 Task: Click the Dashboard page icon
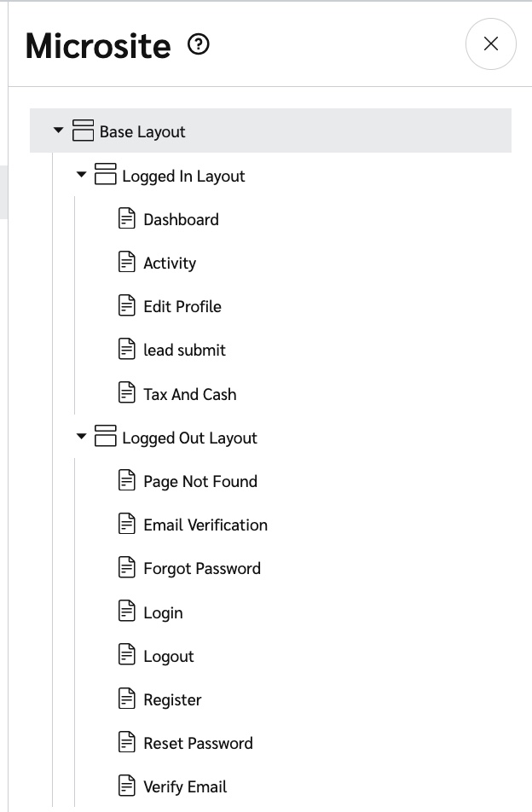[x=127, y=219]
